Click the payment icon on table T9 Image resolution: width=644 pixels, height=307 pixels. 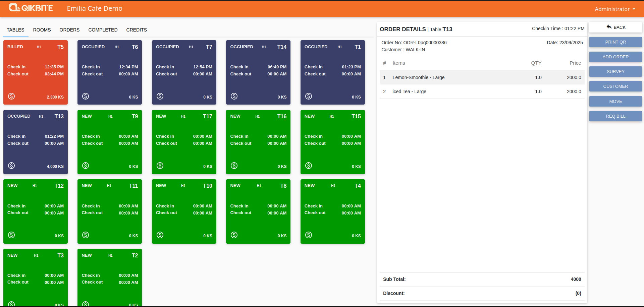click(x=86, y=166)
